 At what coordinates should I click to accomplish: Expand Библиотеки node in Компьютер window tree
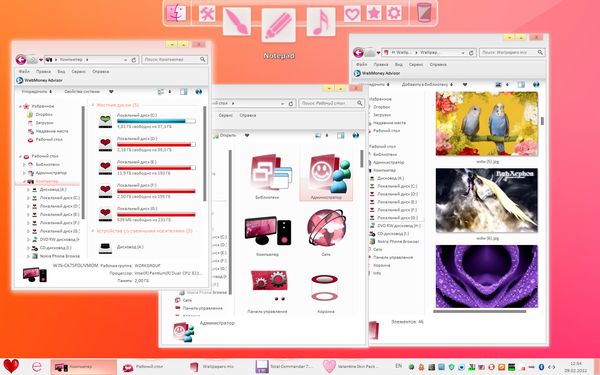24,165
